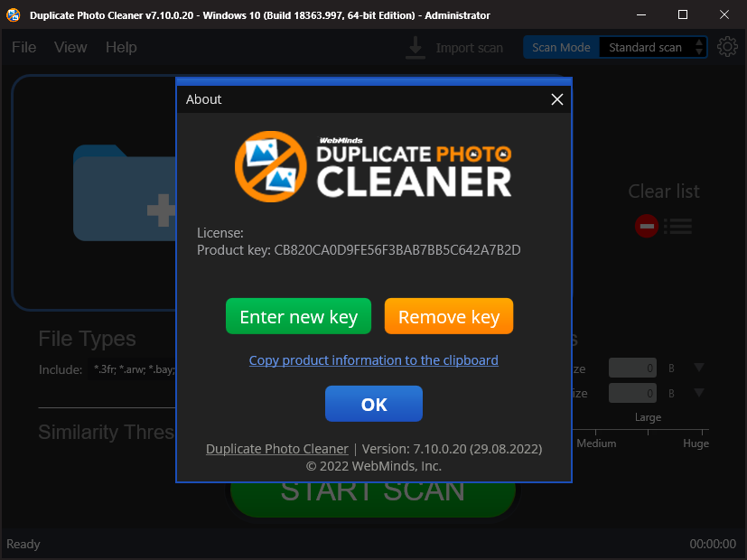Copy product information to the clipboard

point(374,360)
